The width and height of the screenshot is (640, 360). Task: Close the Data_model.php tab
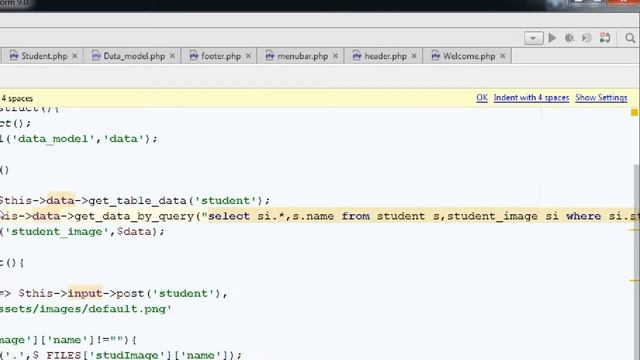click(172, 56)
